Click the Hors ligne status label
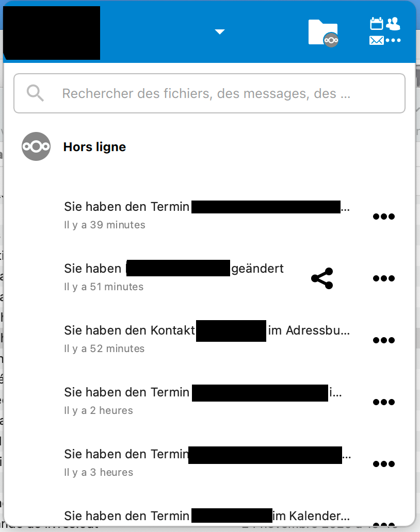Screen dimensions: 420x532 [94, 147]
